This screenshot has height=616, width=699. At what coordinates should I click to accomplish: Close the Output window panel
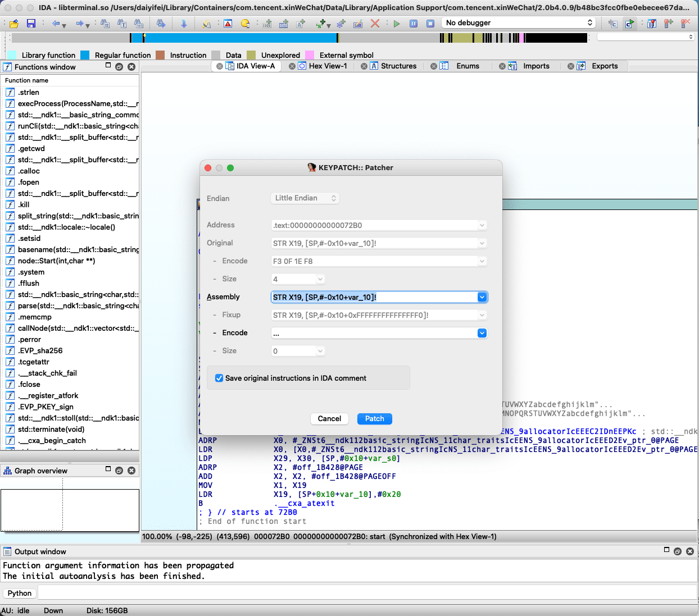(690, 551)
